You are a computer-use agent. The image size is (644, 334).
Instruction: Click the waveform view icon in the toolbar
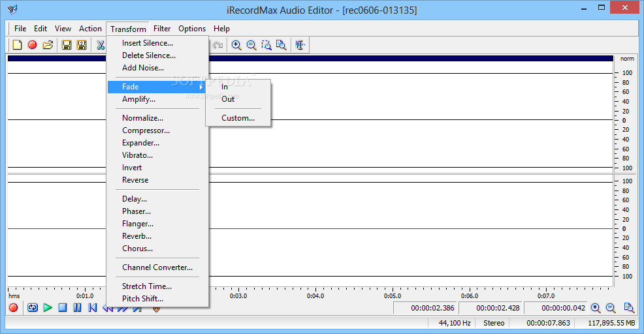(x=300, y=45)
